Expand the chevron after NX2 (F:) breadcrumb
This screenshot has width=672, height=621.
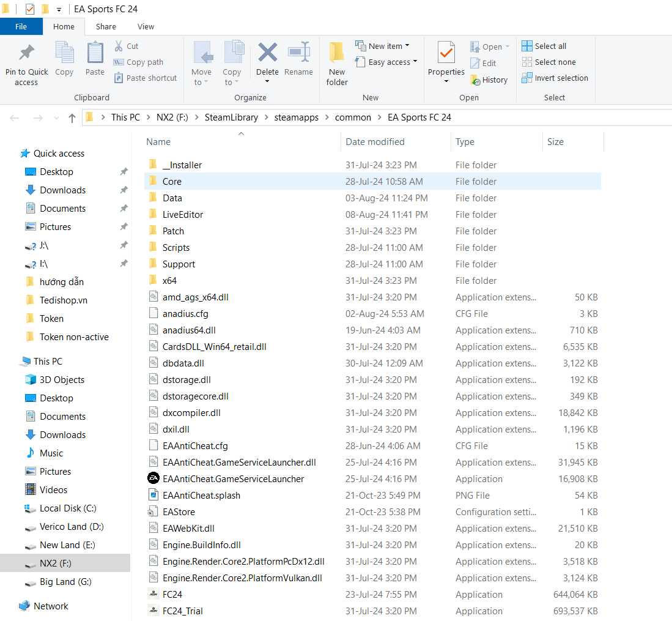(197, 117)
